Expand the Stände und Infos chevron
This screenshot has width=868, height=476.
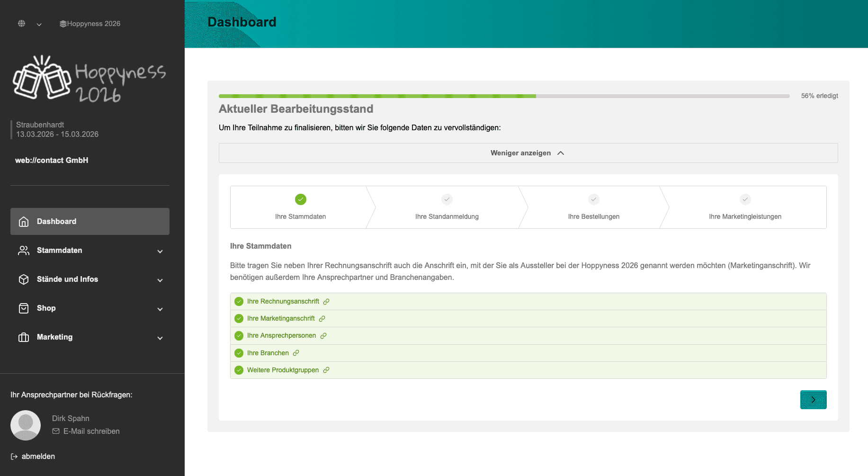[x=160, y=280]
